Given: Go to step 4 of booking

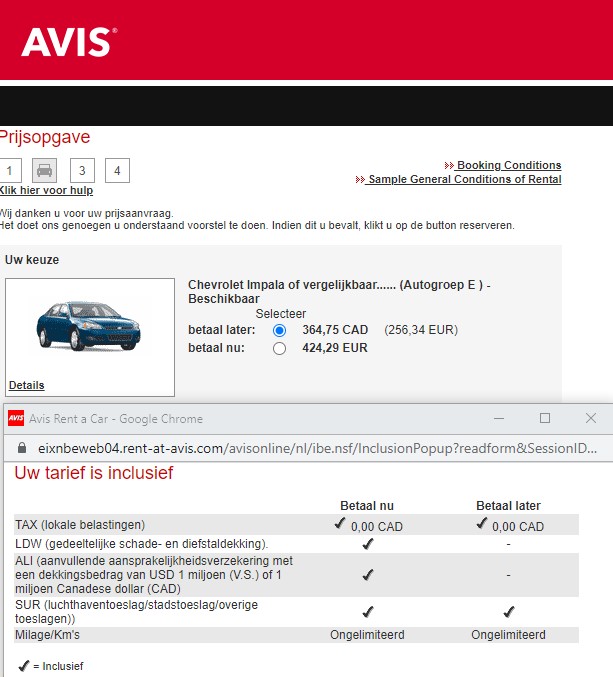Looking at the screenshot, I should click(117, 171).
